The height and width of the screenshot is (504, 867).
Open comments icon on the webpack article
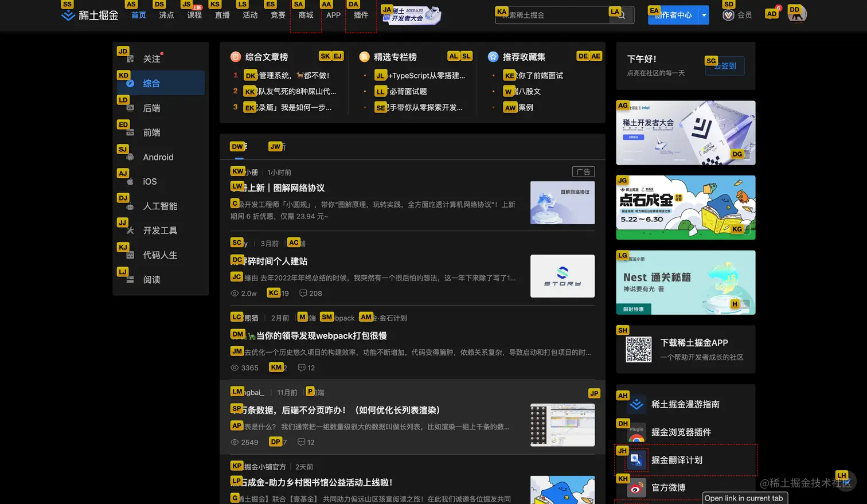pos(302,368)
